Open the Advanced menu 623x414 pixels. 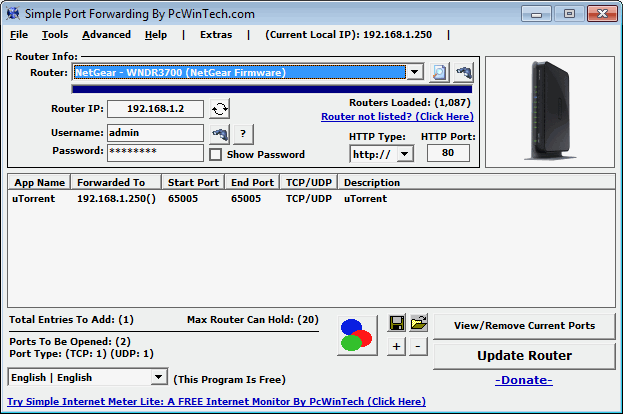click(x=106, y=35)
